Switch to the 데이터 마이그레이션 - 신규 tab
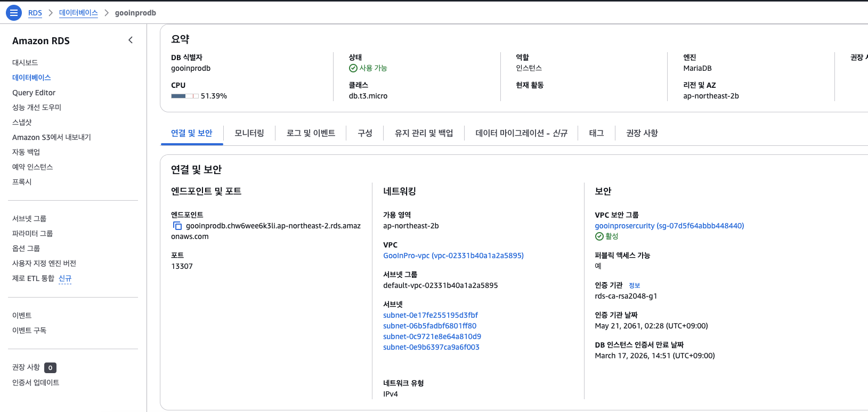Viewport: 868px width, 412px height. pos(522,133)
